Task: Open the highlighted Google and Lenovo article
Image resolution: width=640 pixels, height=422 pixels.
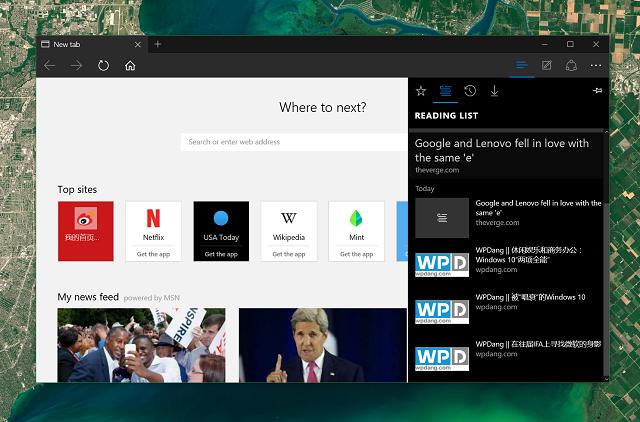Action: click(x=506, y=156)
